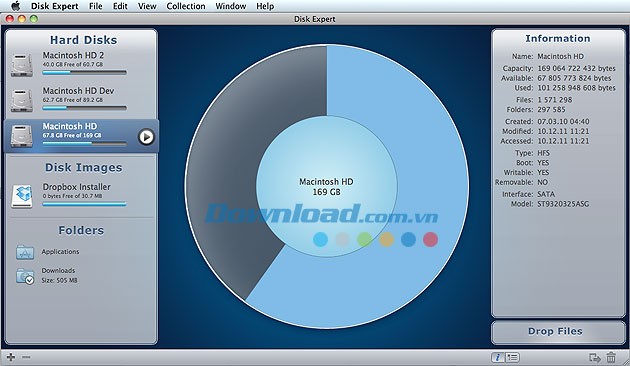The image size is (630, 366).
Task: Click Macintosh HD Dev usage bar
Action: pos(84,108)
